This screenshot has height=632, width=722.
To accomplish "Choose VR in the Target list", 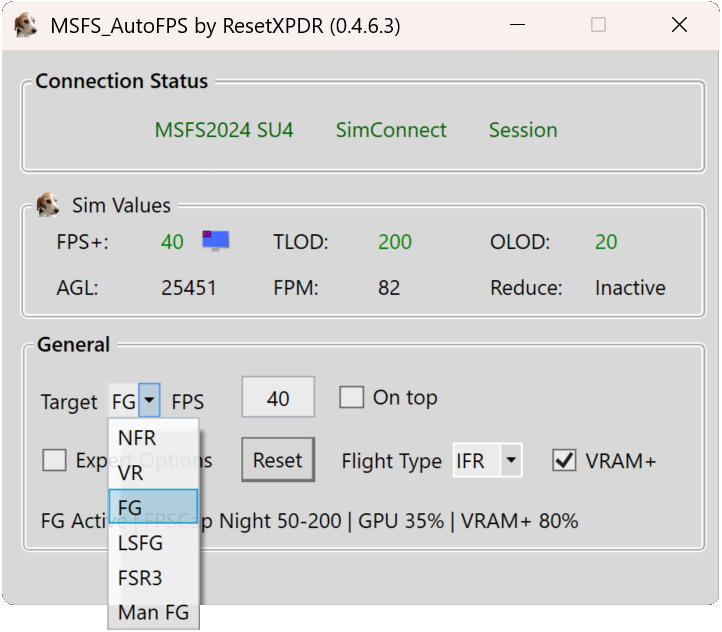I will [x=153, y=473].
